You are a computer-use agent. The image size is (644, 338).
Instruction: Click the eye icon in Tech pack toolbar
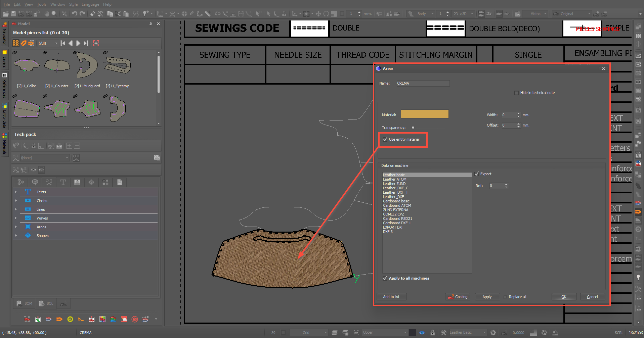(34, 170)
